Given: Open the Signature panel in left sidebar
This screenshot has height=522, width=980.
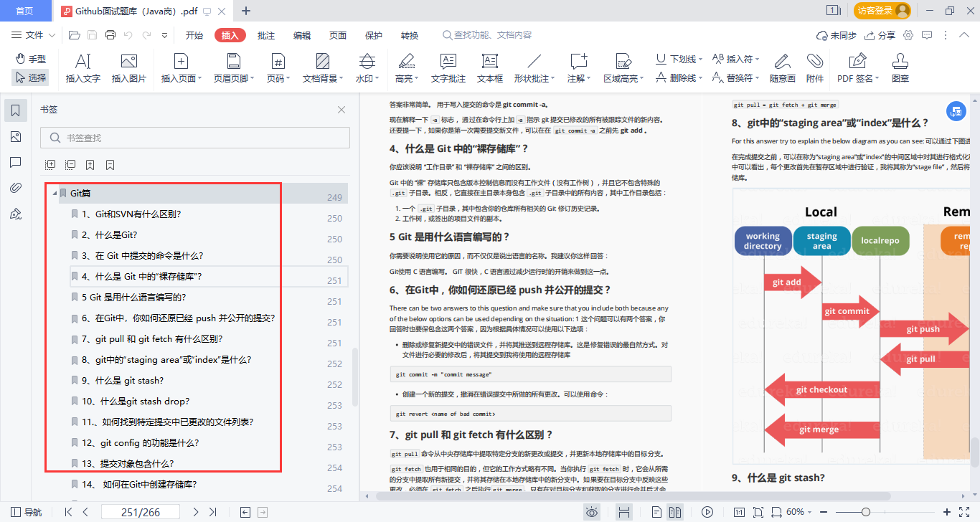Looking at the screenshot, I should [16, 214].
